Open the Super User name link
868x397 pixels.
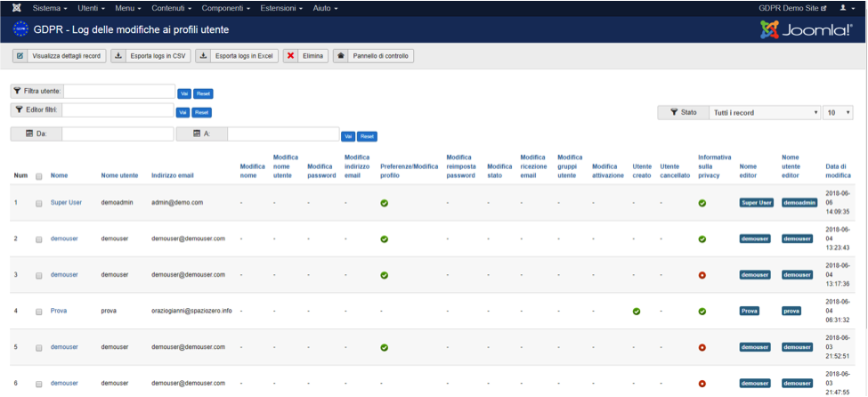[66, 203]
